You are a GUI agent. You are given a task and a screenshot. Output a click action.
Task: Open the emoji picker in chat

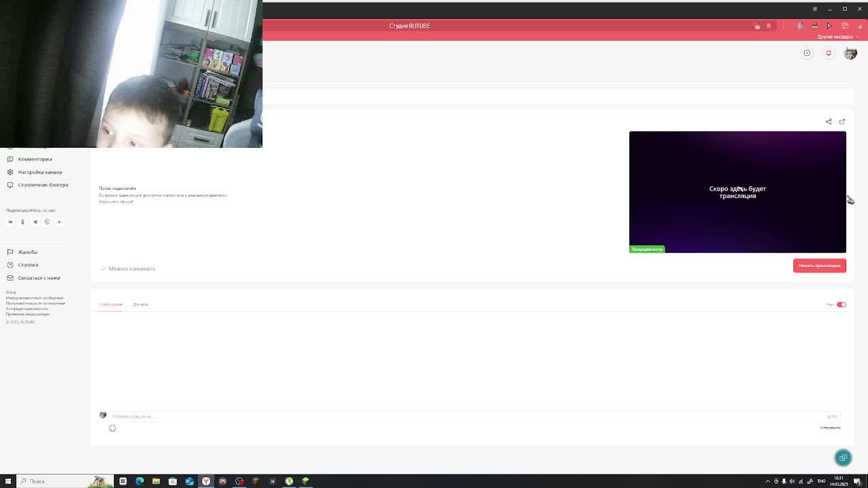(x=113, y=428)
